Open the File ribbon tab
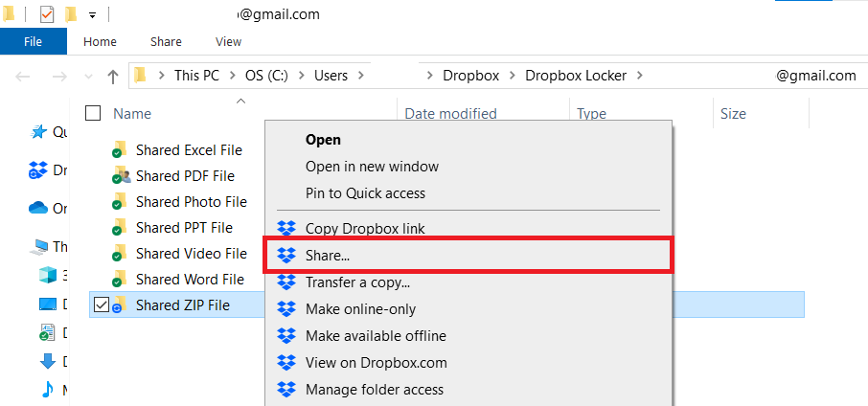Screen dimensions: 868x406 (33, 41)
